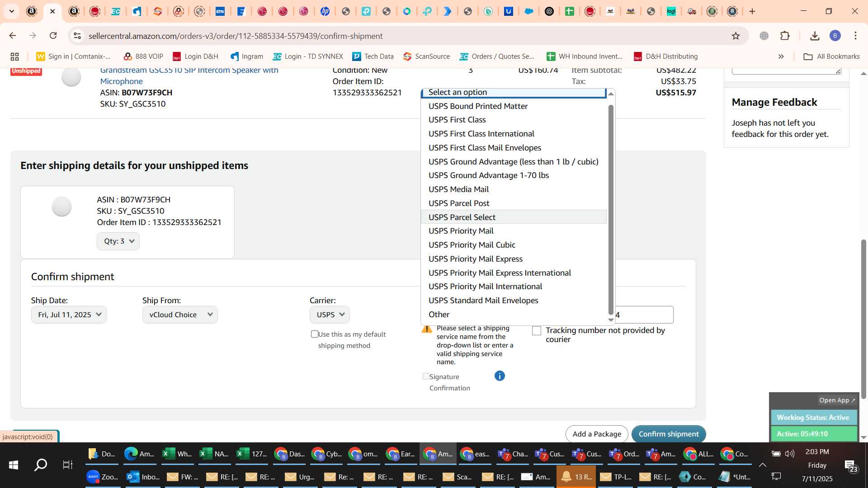Click the Select an option field
868x488 pixels.
point(514,92)
